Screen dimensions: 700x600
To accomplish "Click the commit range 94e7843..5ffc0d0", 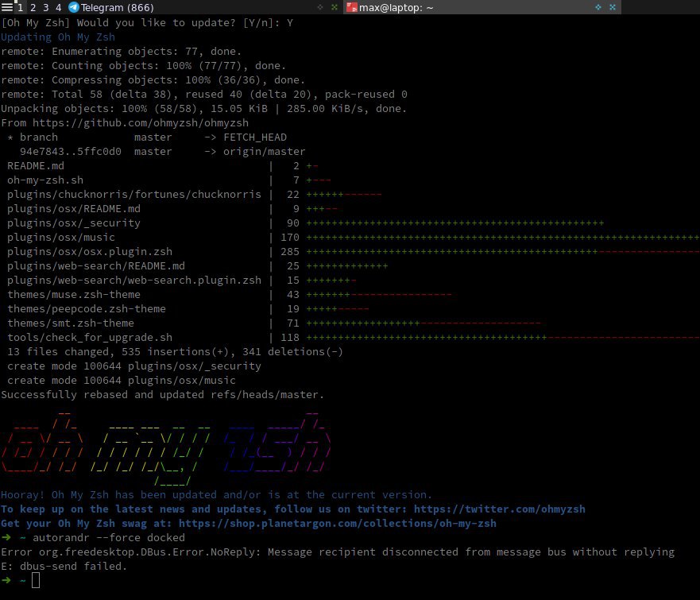I will pyautogui.click(x=71, y=151).
